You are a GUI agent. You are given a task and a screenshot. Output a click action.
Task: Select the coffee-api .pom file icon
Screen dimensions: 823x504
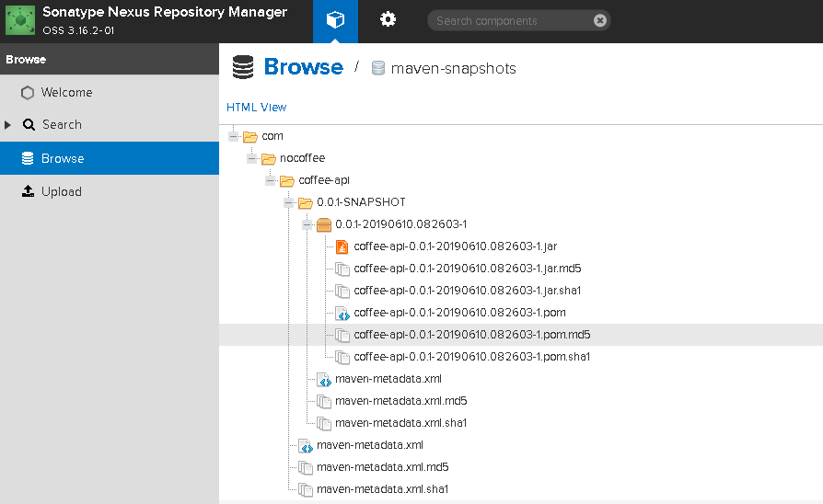[342, 313]
